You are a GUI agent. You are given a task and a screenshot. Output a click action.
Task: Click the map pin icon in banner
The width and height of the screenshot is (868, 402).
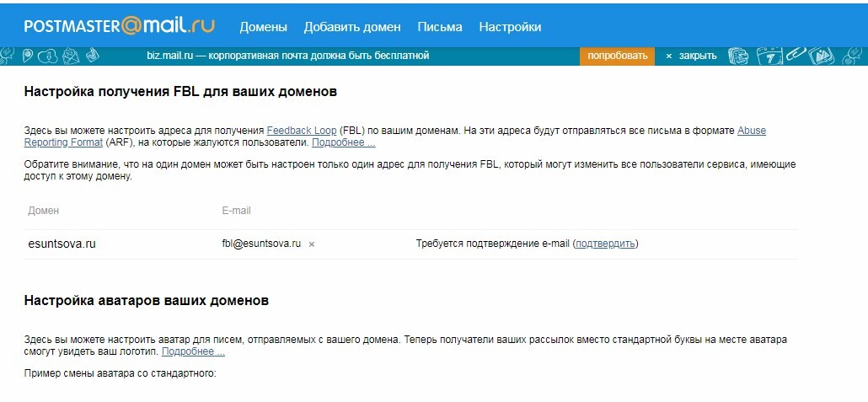pyautogui.click(x=28, y=56)
